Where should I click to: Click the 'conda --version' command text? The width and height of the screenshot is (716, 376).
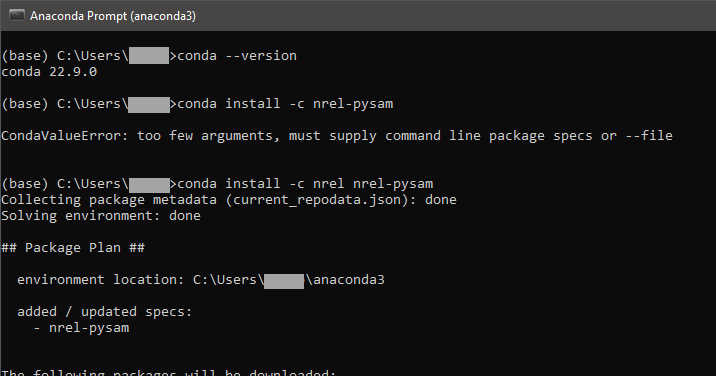pyautogui.click(x=237, y=56)
